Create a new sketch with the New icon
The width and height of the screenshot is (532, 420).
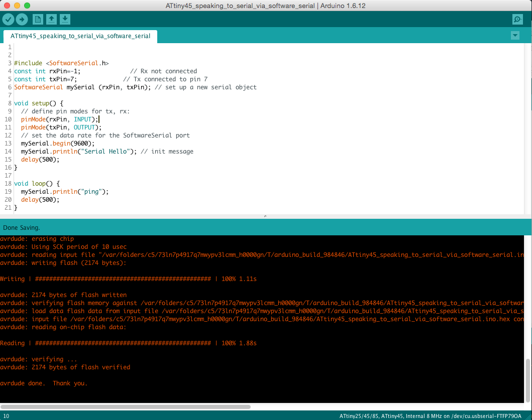pyautogui.click(x=38, y=20)
